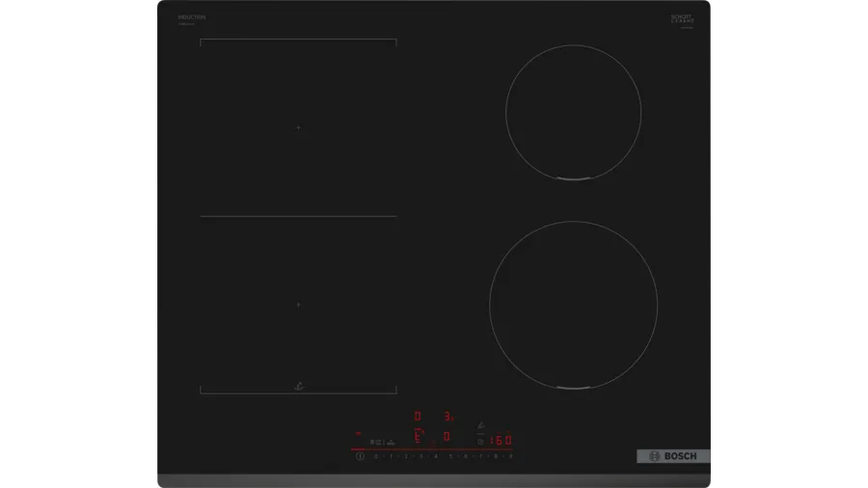Set power level to 9 on slider
Image resolution: width=868 pixels, height=488 pixels.
pos(509,455)
